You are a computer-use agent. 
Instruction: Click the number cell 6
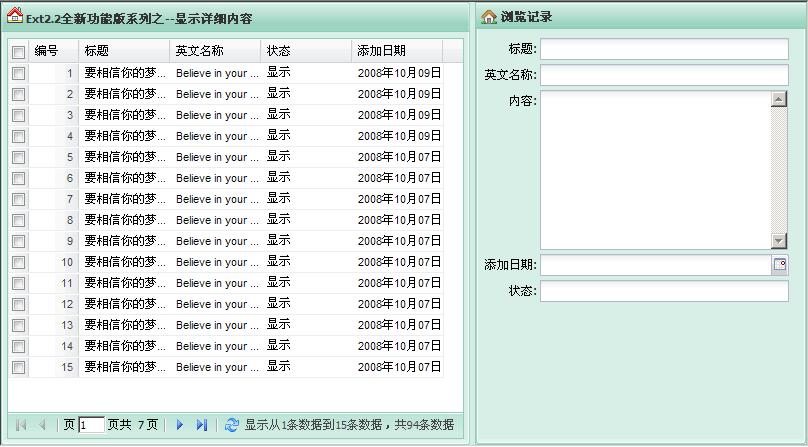[54, 178]
